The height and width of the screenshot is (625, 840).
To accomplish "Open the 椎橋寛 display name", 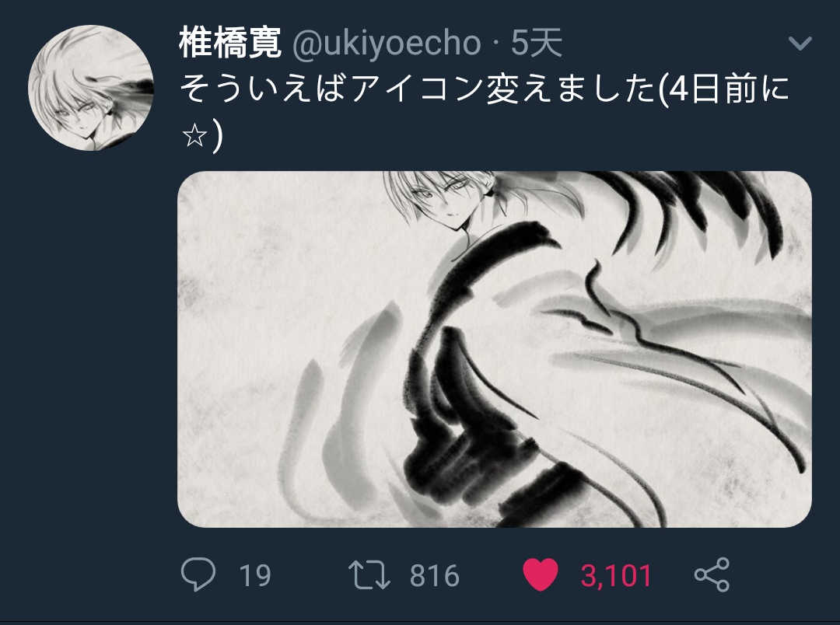I will (230, 42).
